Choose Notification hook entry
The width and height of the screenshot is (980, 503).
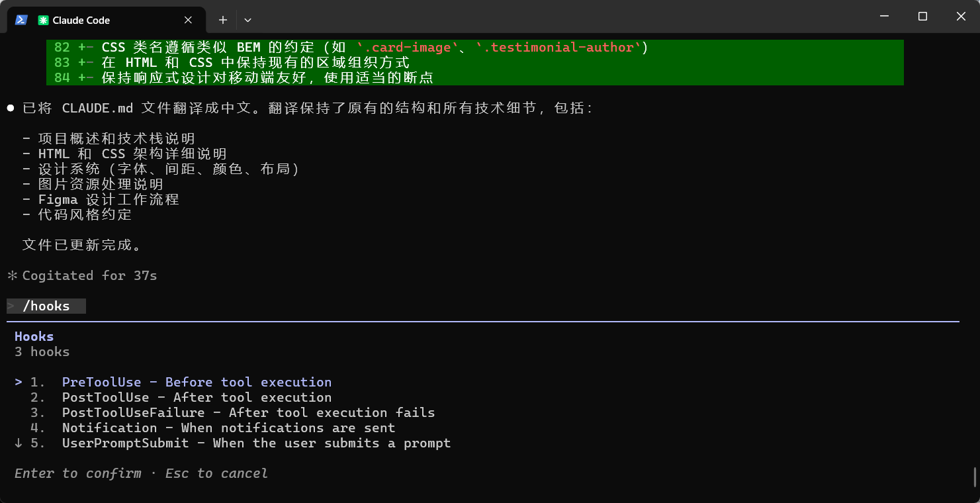(x=228, y=428)
